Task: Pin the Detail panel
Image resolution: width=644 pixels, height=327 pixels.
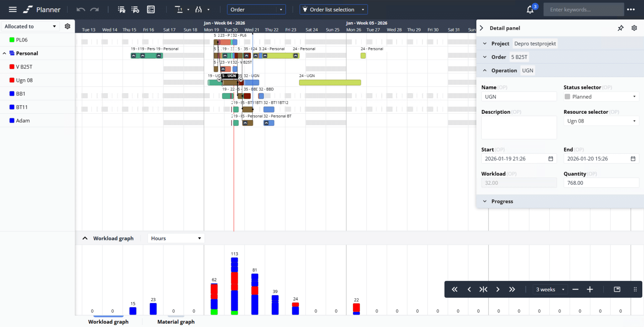Action: tap(621, 28)
